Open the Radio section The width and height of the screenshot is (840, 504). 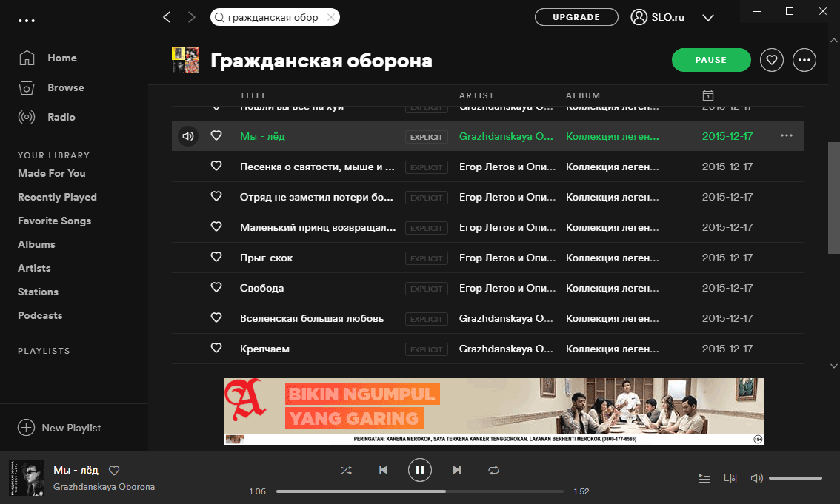pos(47,117)
